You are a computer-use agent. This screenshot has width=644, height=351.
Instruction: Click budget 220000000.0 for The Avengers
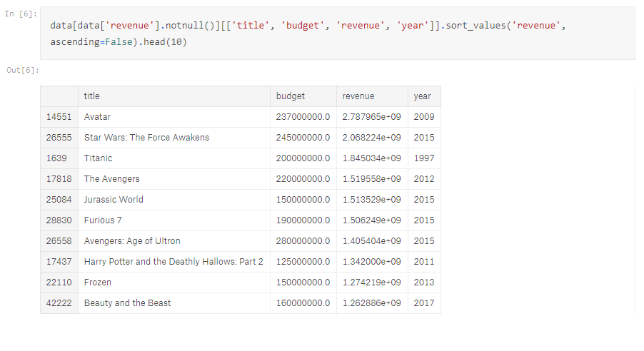pos(303,179)
